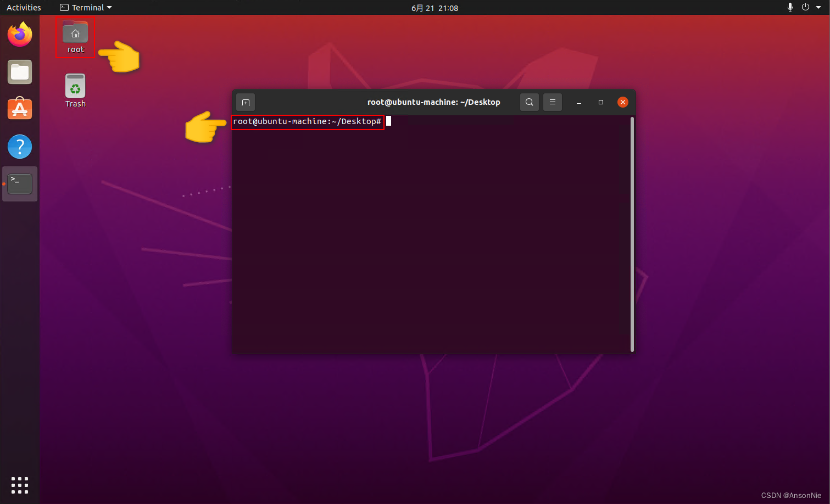Click the Terminal title root@ubuntu-machine: ~/Desktop
This screenshot has width=830, height=504.
tap(434, 102)
